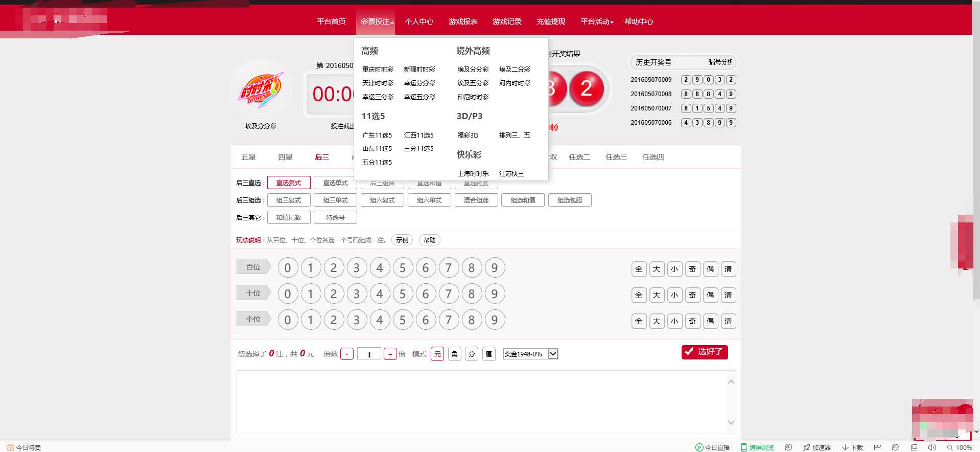This screenshot has height=452, width=980.
Task: Select number 1 in 个位 row
Action: click(311, 320)
